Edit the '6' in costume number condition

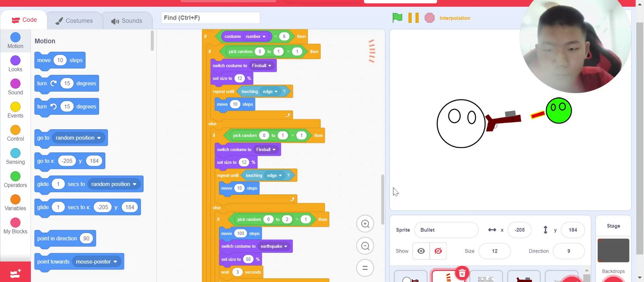(x=284, y=36)
